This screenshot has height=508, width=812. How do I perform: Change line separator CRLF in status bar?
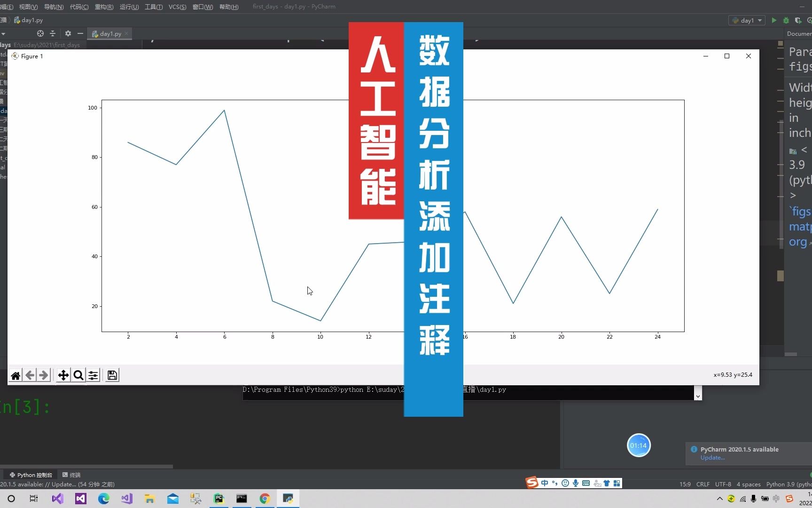[703, 484]
